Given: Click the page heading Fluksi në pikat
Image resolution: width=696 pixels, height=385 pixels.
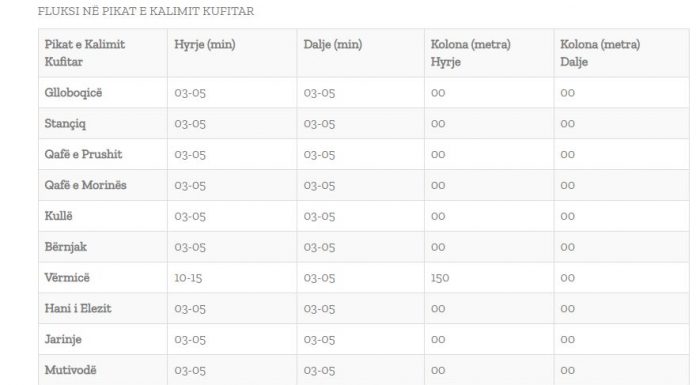Looking at the screenshot, I should pos(146,11).
